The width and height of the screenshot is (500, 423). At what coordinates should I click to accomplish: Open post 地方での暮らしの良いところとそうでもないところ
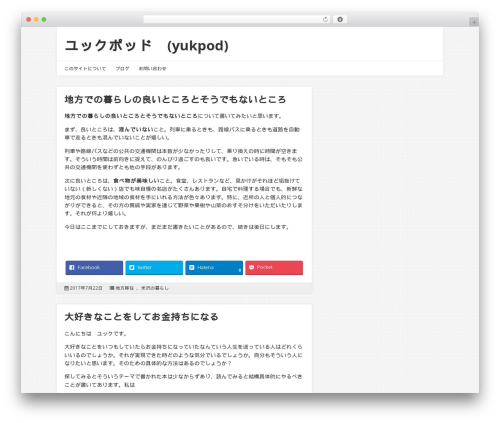[x=175, y=99]
